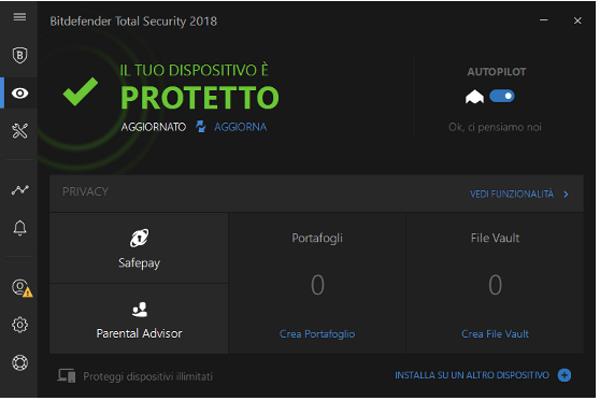
Task: Open the Parental Advisor tile label
Action: coord(139,334)
